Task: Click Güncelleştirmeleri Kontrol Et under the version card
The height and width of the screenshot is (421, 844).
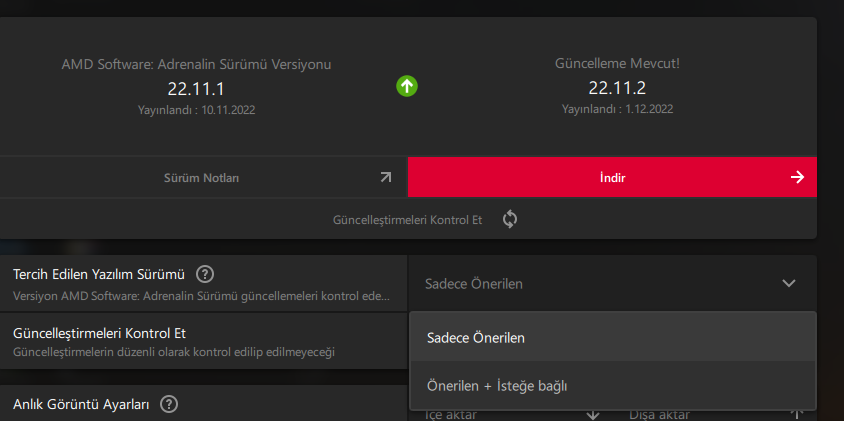Action: point(407,220)
